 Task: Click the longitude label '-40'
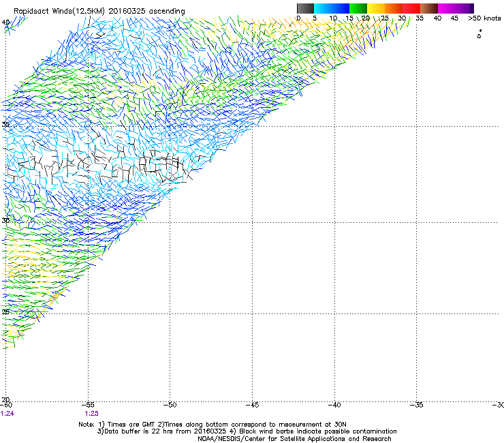pos(334,405)
